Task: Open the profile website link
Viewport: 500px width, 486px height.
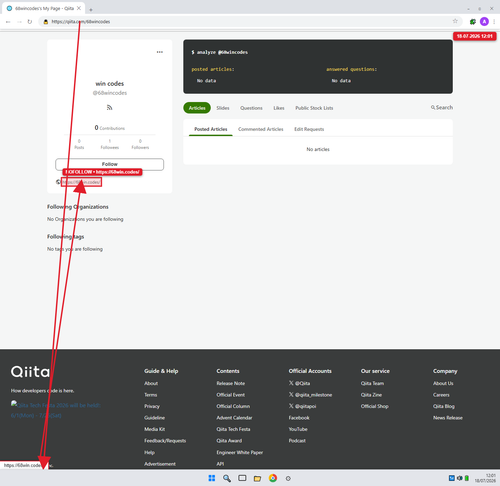Action: coord(81,182)
